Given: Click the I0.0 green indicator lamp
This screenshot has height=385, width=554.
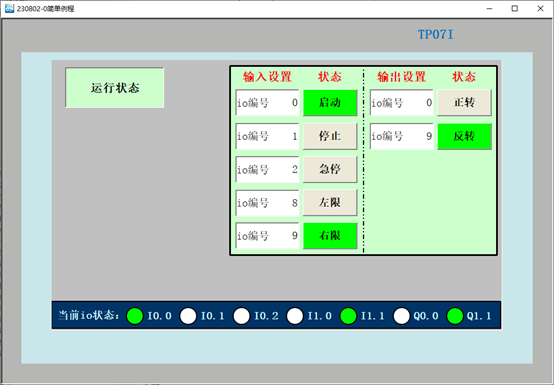Looking at the screenshot, I should click(x=135, y=316).
